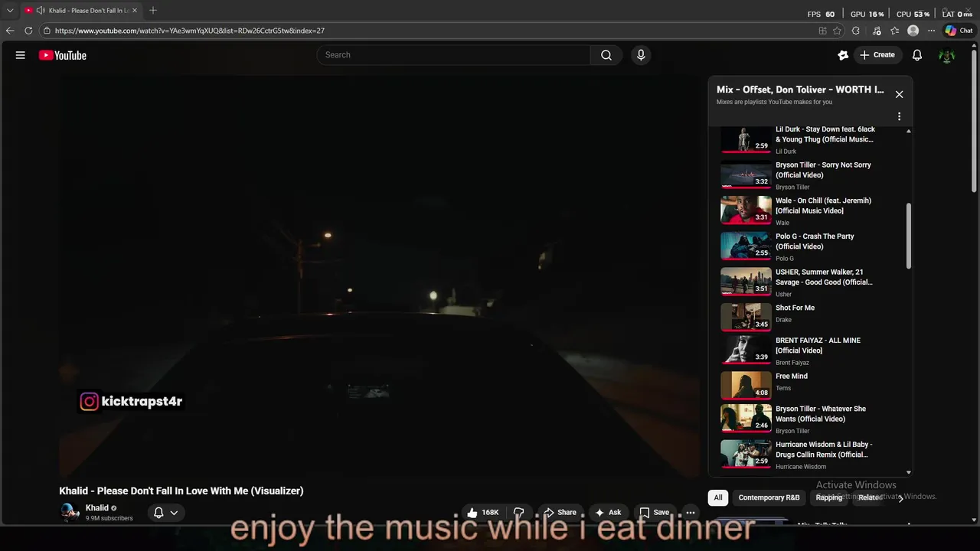Open the tab list dropdown arrow
This screenshot has height=551, width=980.
[10, 11]
